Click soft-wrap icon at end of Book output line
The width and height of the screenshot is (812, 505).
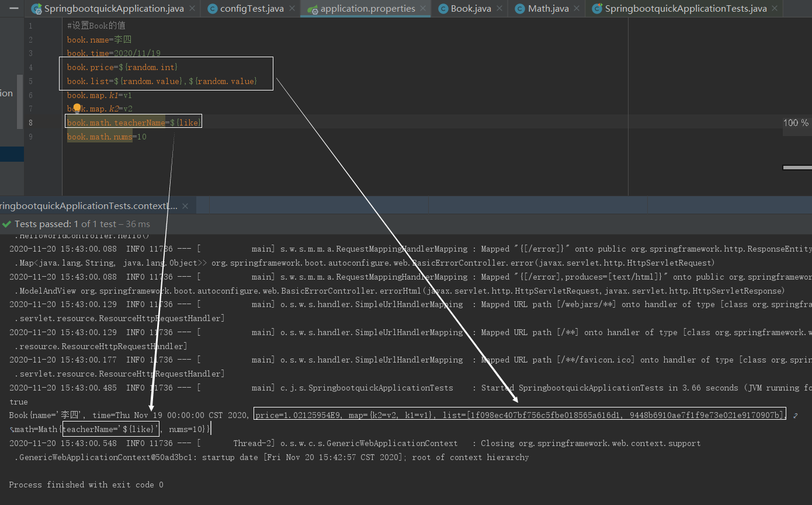coord(795,415)
